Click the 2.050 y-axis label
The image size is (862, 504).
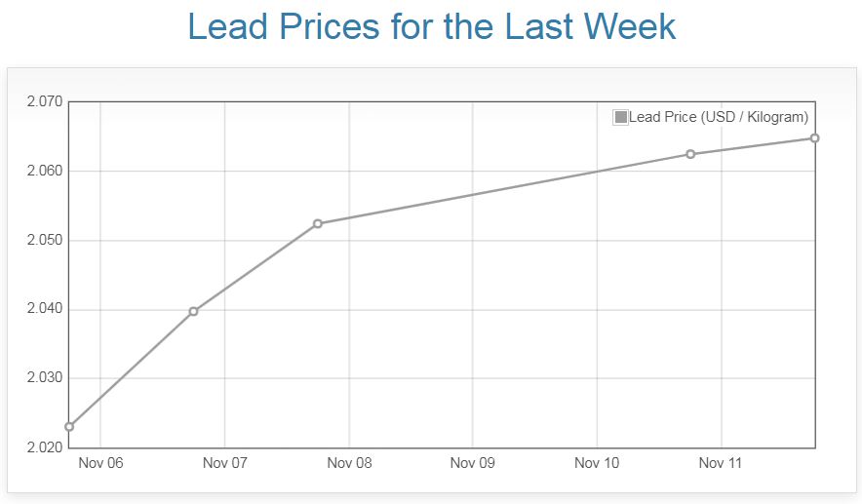pyautogui.click(x=45, y=240)
